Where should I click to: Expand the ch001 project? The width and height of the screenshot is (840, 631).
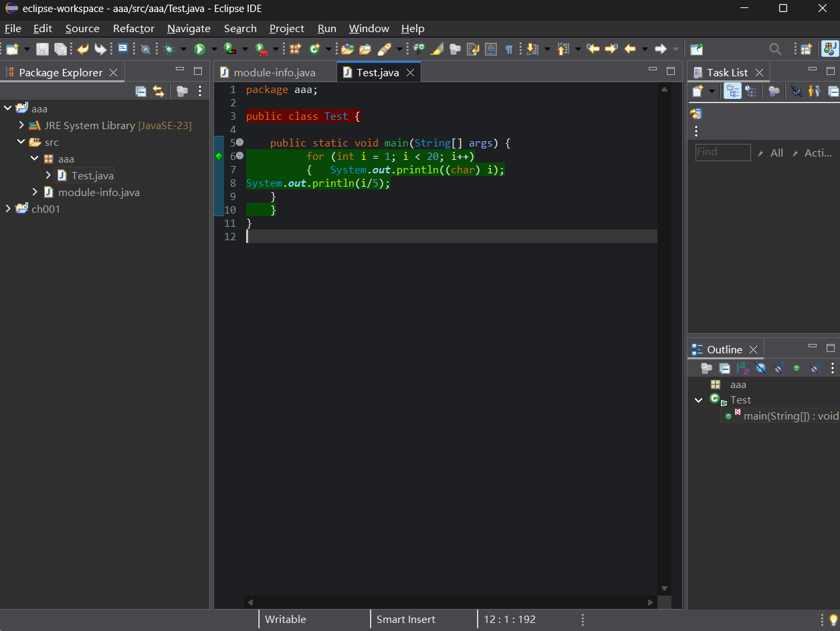click(8, 209)
